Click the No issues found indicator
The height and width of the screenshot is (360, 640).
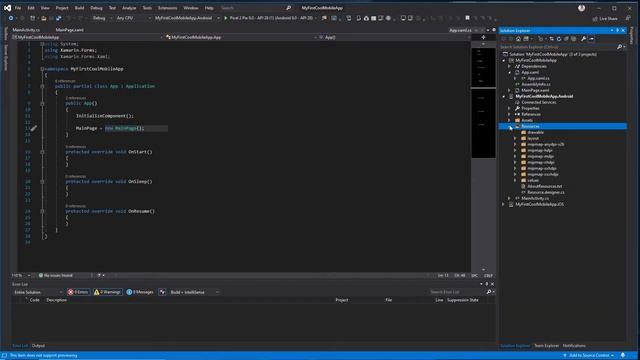pos(56,276)
